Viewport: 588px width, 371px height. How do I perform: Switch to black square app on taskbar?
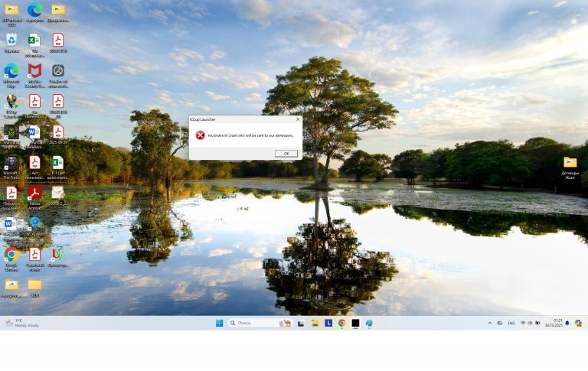pos(355,323)
